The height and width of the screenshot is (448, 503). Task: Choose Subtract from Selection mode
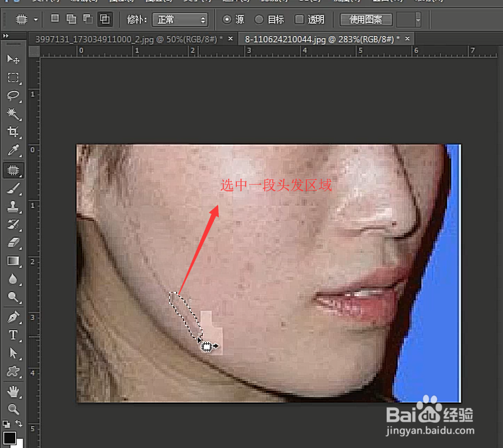tap(88, 19)
